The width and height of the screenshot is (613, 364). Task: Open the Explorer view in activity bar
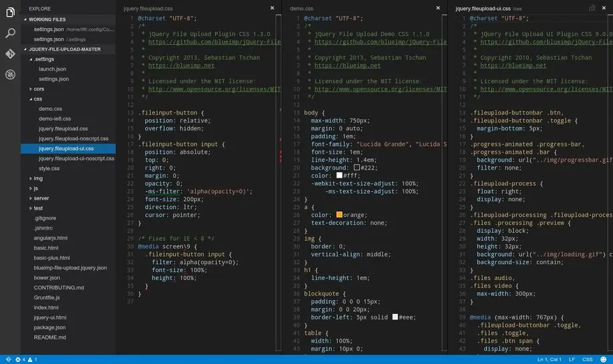[x=11, y=13]
